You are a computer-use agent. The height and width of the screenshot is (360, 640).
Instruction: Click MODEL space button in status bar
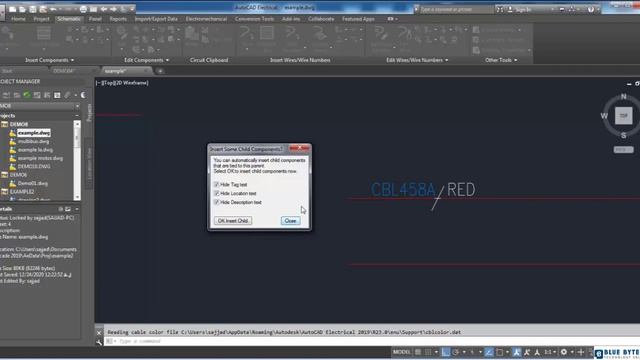pyautogui.click(x=402, y=352)
